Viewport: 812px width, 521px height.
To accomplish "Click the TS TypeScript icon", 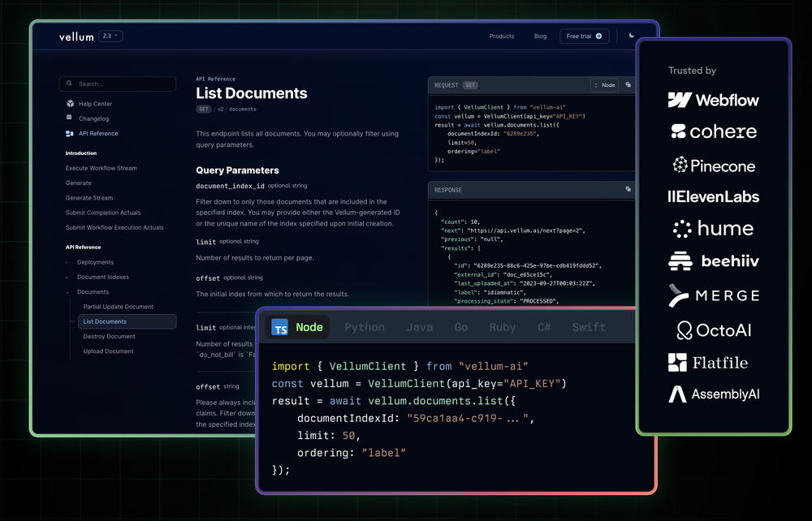I will coord(279,327).
